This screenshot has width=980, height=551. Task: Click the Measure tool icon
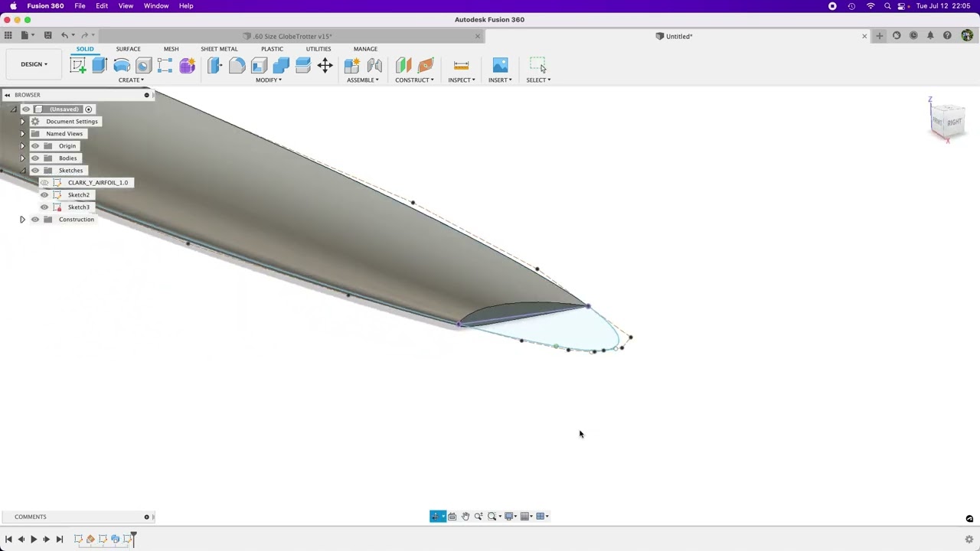pyautogui.click(x=461, y=66)
